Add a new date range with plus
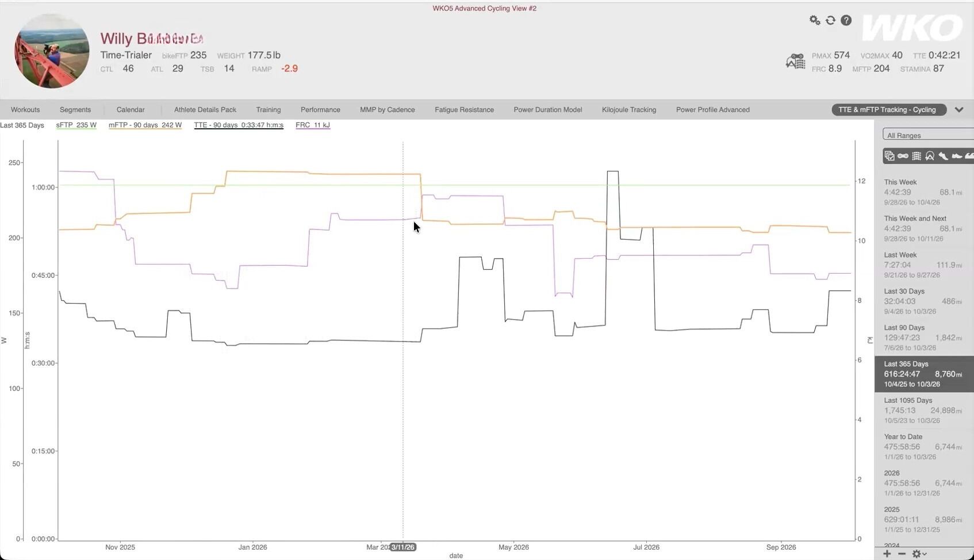974x560 pixels. (x=887, y=554)
